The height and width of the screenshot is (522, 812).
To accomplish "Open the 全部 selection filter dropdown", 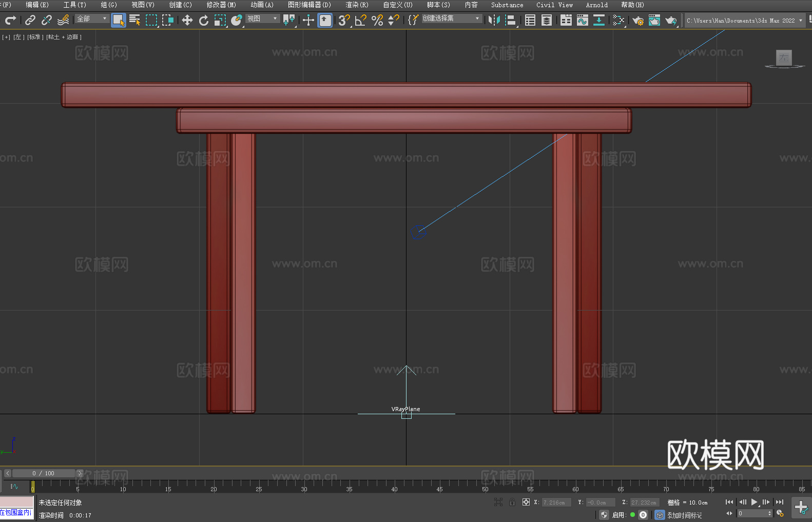I will [x=92, y=18].
